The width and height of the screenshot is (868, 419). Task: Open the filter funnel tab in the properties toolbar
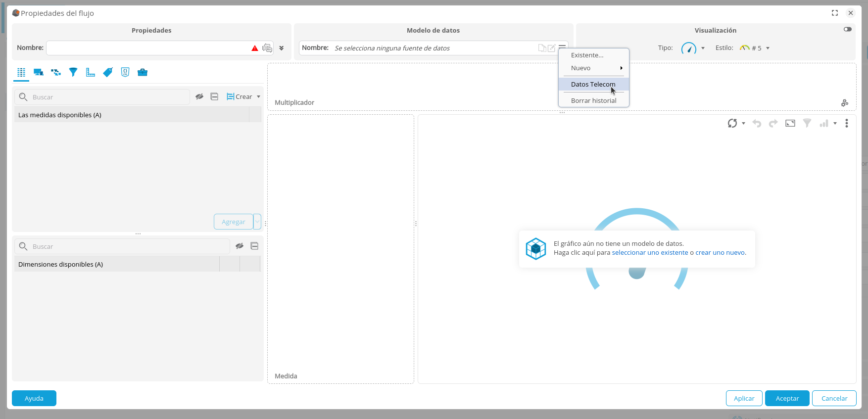tap(73, 72)
